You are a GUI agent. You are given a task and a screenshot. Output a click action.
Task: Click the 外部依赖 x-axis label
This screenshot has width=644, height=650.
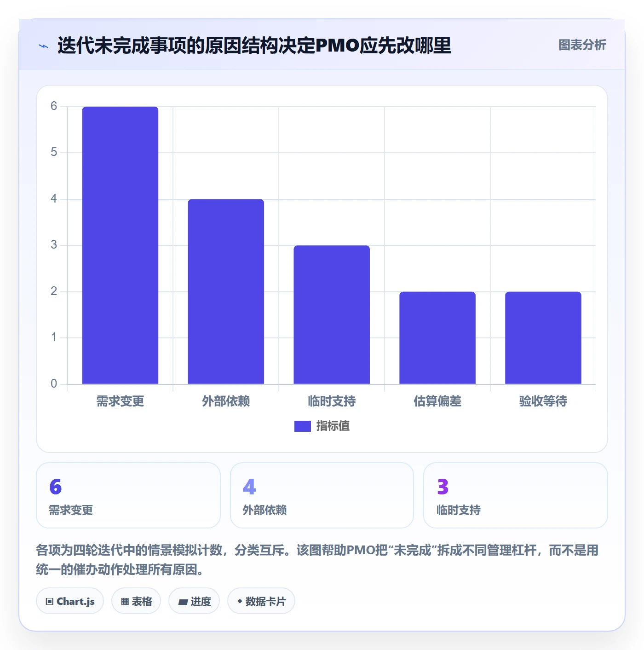[226, 401]
